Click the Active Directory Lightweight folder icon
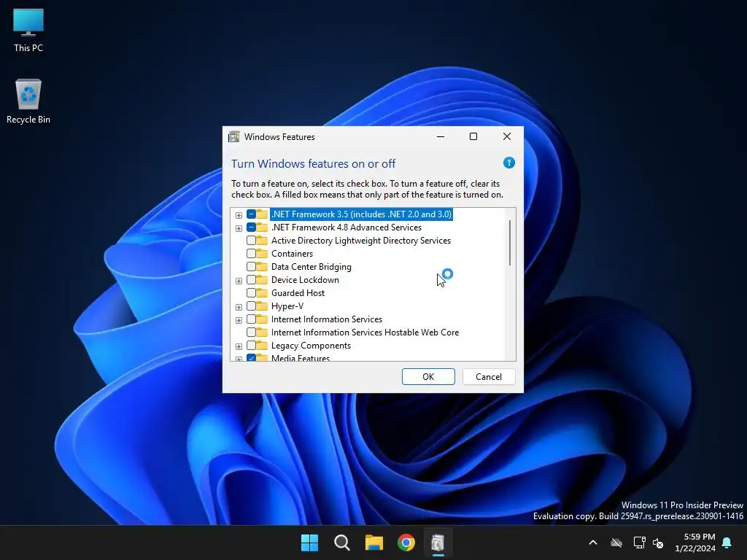Screen dimensions: 747x560 coord(262,241)
